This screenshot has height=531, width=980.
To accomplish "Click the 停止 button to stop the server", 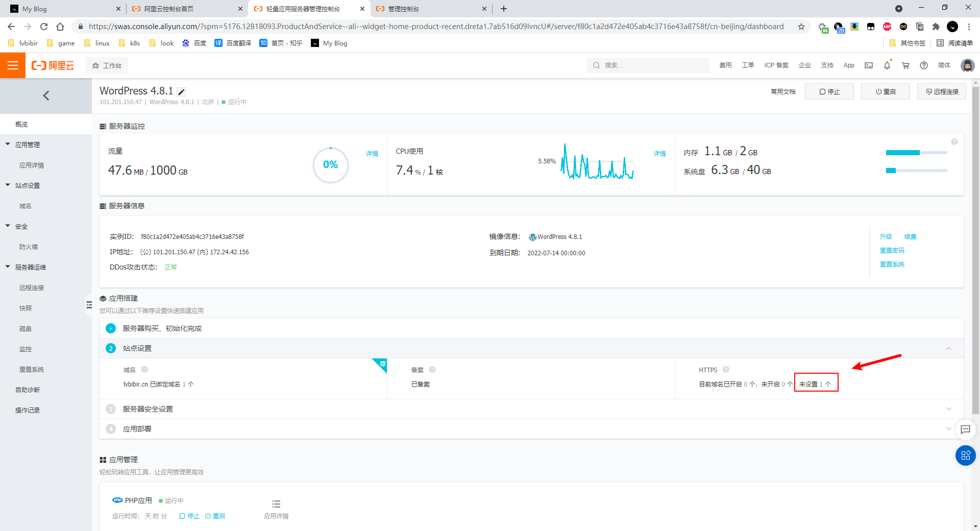I will [x=829, y=92].
